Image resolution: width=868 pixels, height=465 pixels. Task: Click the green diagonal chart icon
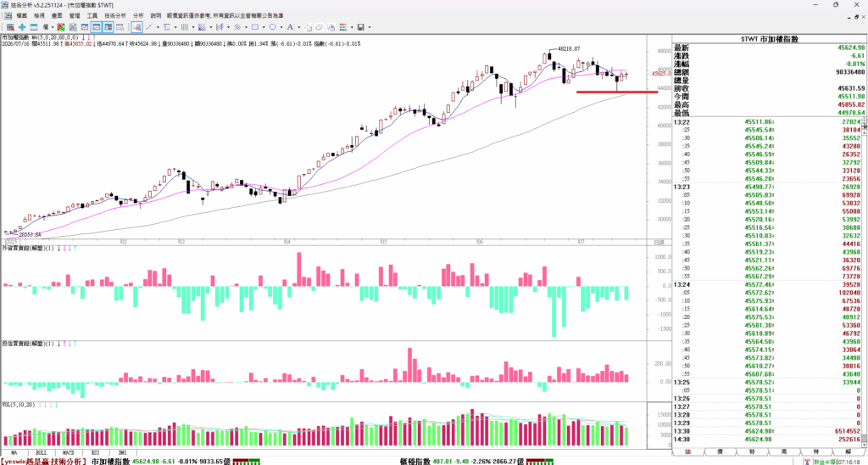[73, 26]
